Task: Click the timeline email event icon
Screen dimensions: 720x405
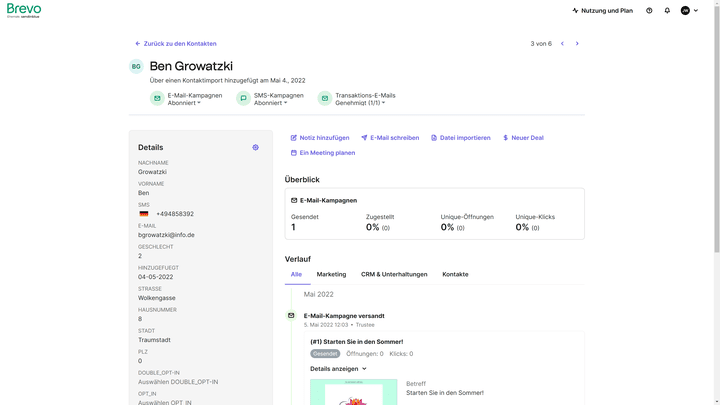Action: click(291, 315)
